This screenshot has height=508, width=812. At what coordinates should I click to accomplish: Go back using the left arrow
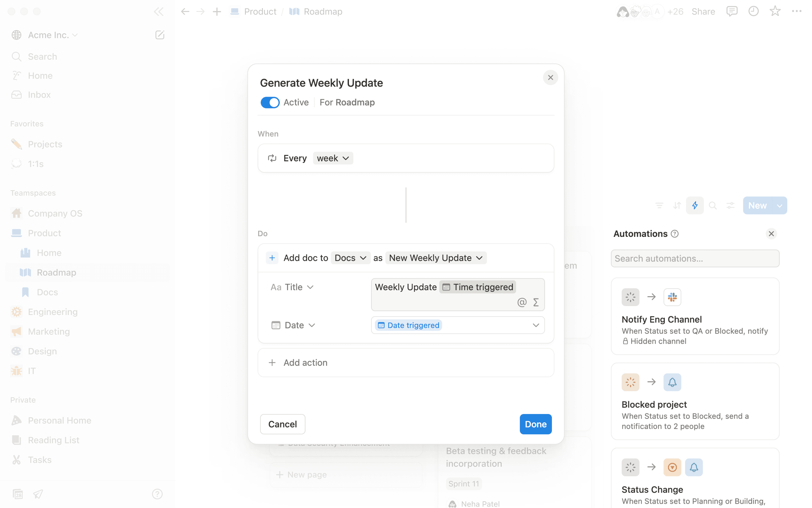coord(185,12)
